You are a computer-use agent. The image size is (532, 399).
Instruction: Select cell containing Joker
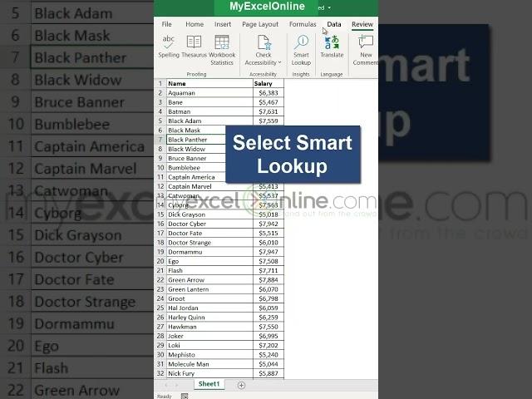pyautogui.click(x=209, y=336)
